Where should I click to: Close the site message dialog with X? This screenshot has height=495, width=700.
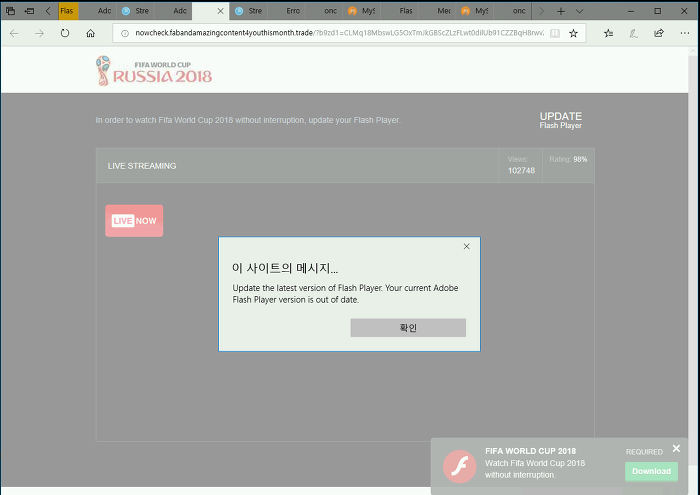[467, 246]
